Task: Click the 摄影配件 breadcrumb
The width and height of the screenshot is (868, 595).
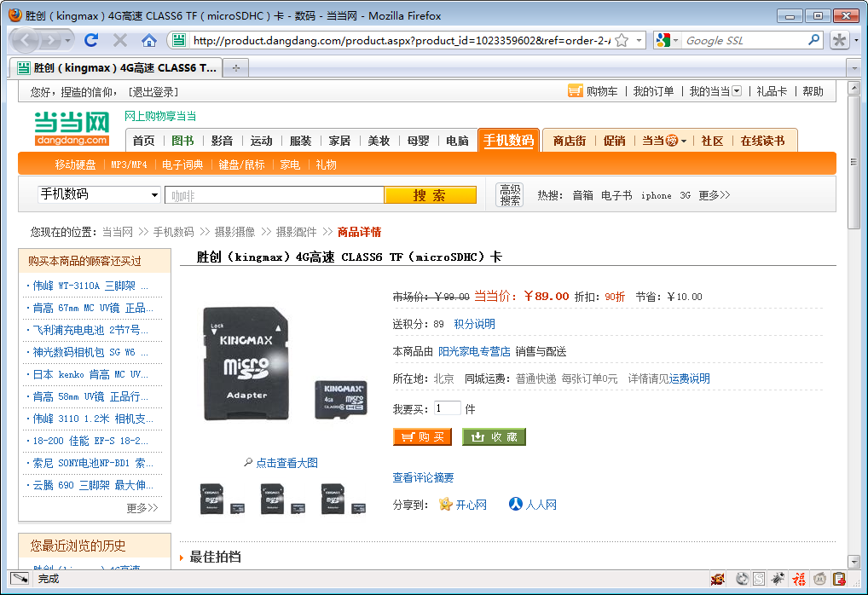Action: click(296, 232)
